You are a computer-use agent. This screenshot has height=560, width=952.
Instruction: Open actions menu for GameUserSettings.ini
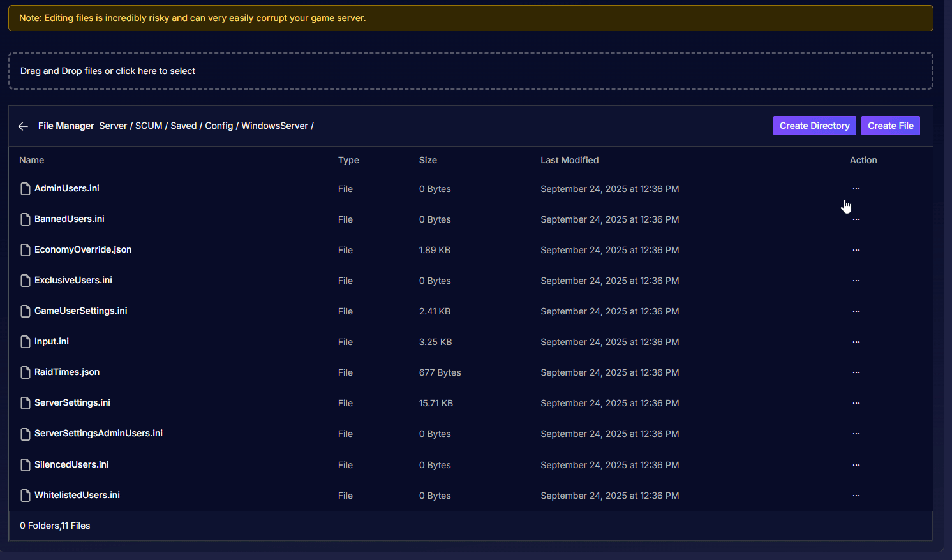tap(856, 311)
